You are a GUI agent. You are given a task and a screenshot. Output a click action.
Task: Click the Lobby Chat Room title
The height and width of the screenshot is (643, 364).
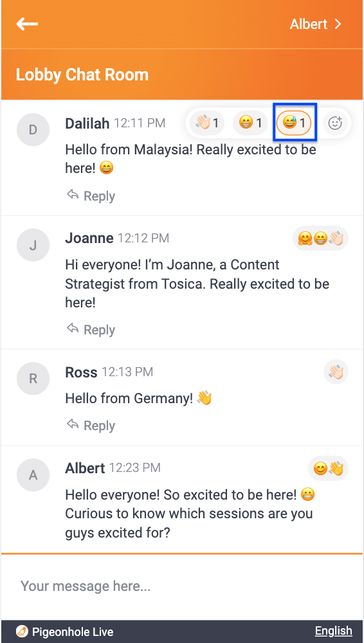(x=82, y=75)
